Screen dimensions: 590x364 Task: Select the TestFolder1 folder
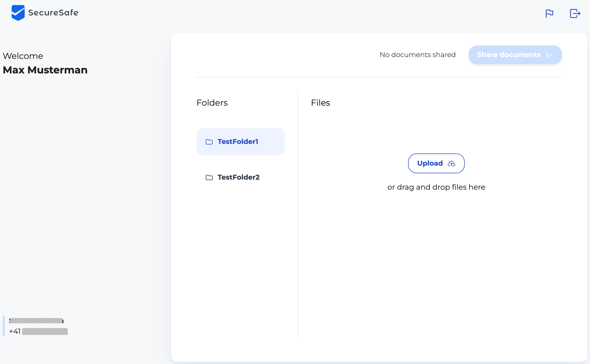240,142
